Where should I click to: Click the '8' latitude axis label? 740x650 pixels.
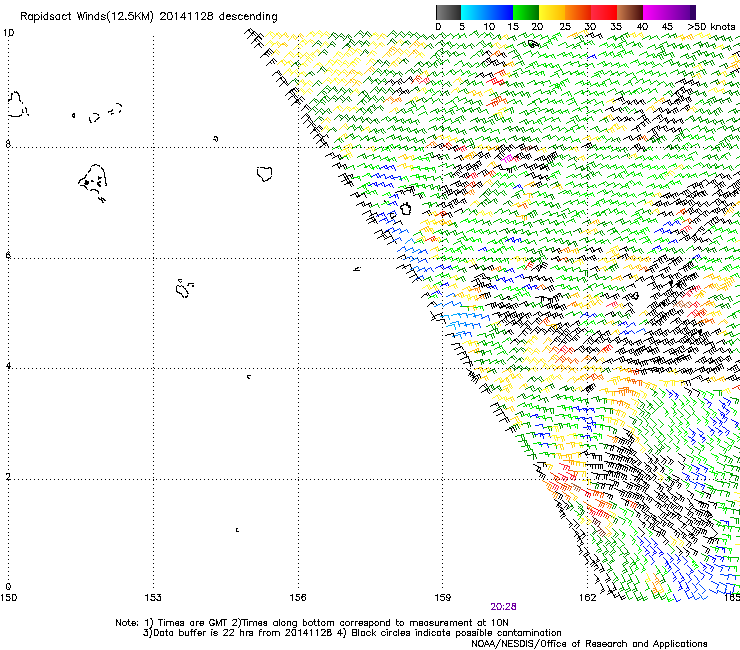8,144
